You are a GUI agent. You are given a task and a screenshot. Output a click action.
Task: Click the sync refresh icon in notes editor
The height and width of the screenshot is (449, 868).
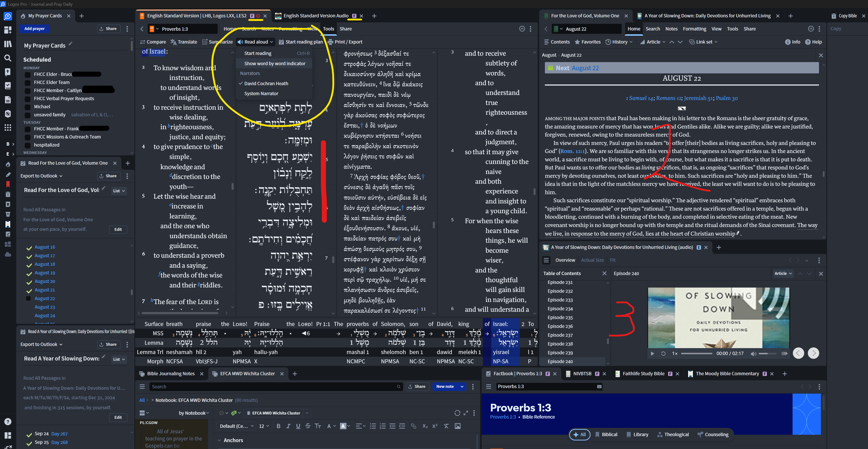(x=457, y=413)
